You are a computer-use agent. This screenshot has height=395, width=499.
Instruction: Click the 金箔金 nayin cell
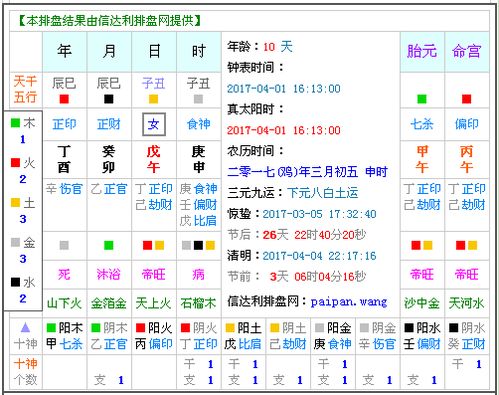click(109, 303)
